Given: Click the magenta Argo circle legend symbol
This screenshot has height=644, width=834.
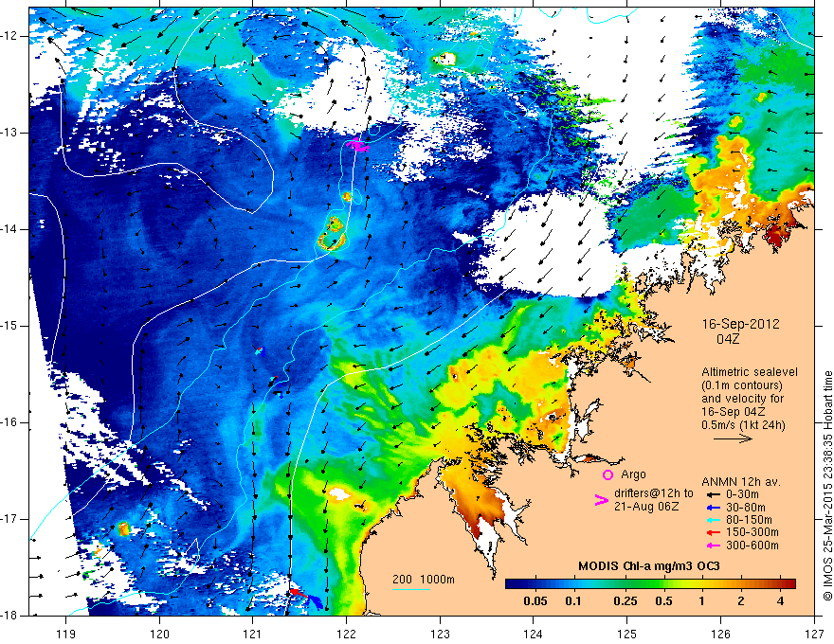Looking at the screenshot, I should click(x=607, y=475).
